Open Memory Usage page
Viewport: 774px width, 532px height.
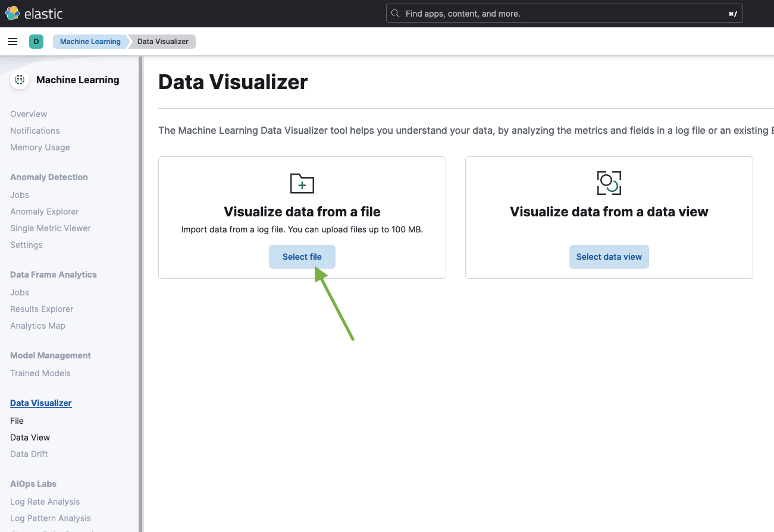pos(40,147)
